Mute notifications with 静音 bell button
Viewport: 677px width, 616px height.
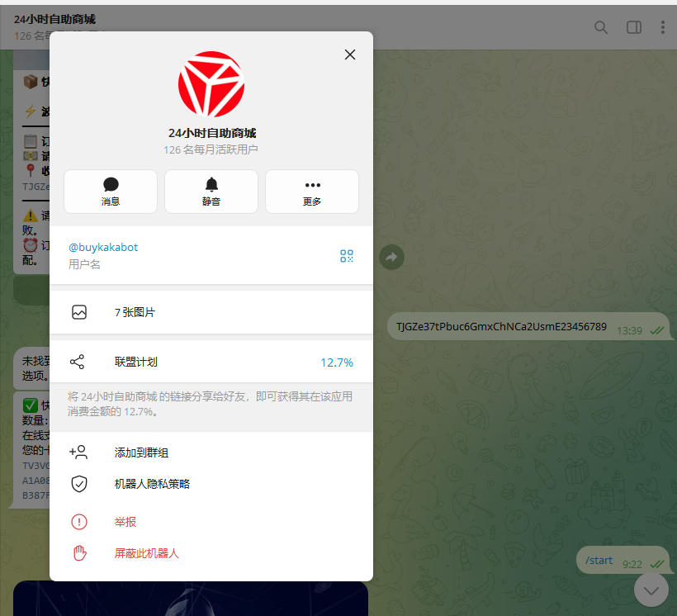coord(211,192)
